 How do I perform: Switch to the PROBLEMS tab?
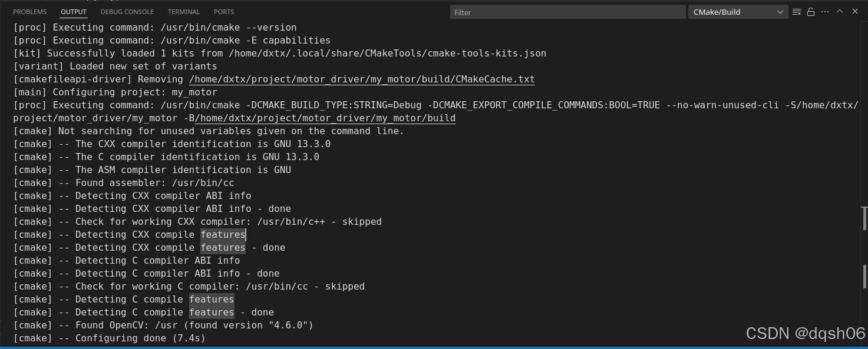click(29, 11)
